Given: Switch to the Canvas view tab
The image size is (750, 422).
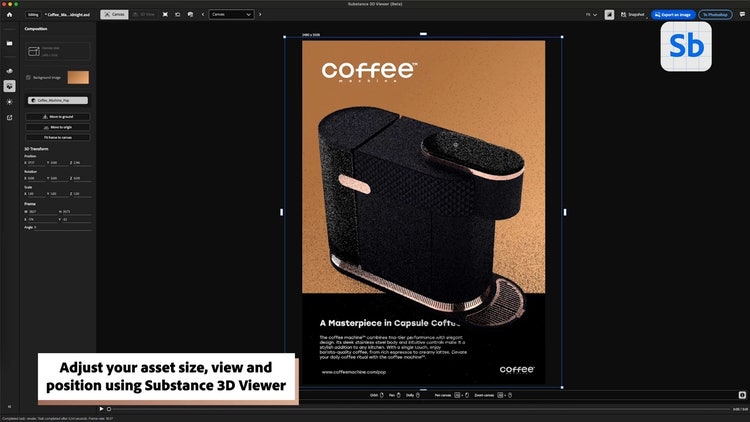Looking at the screenshot, I should pyautogui.click(x=114, y=14).
